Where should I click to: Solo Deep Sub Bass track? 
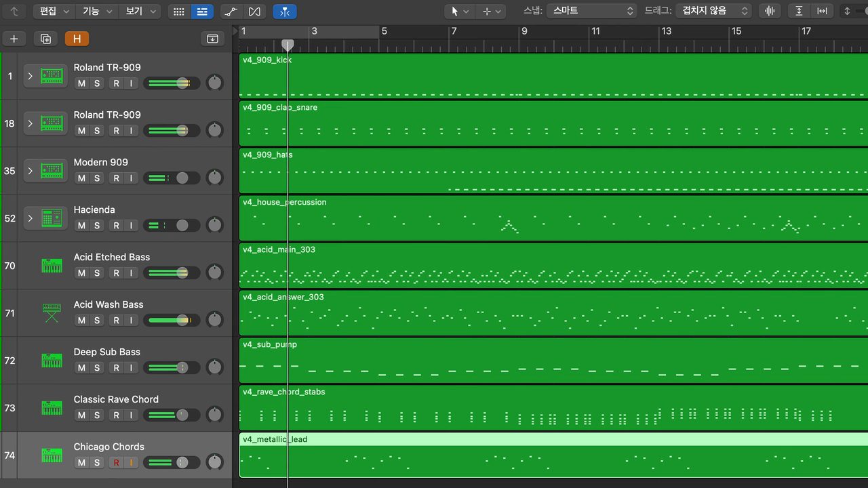pyautogui.click(x=97, y=368)
